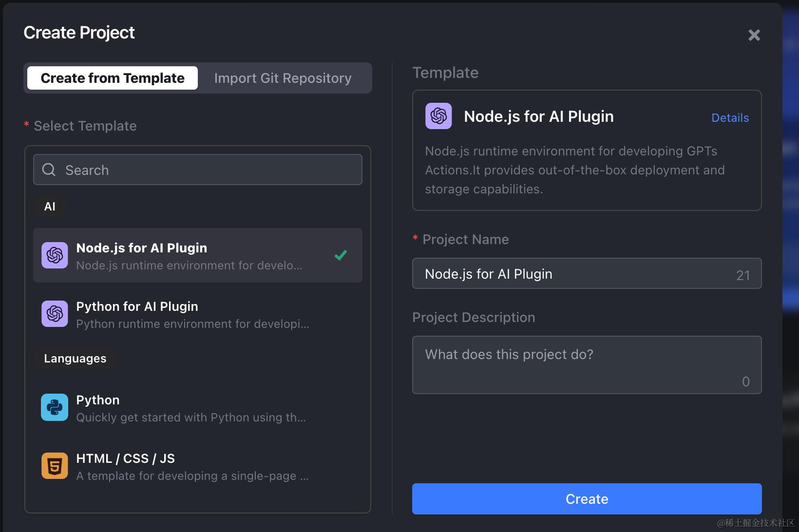Click the Python logo icon
This screenshot has height=532, width=799.
pos(55,407)
